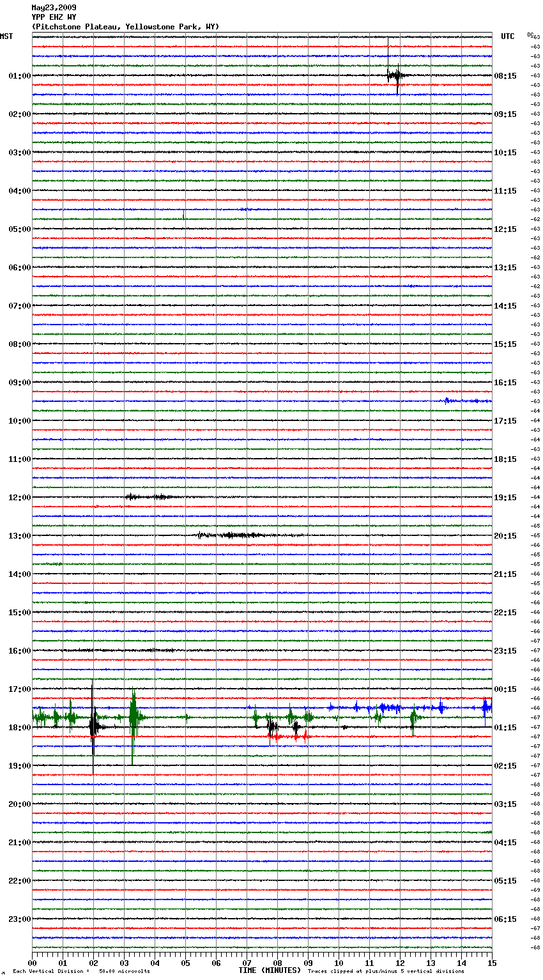Click the 20:15 UTC time label
The width and height of the screenshot is (543, 980).
click(505, 536)
